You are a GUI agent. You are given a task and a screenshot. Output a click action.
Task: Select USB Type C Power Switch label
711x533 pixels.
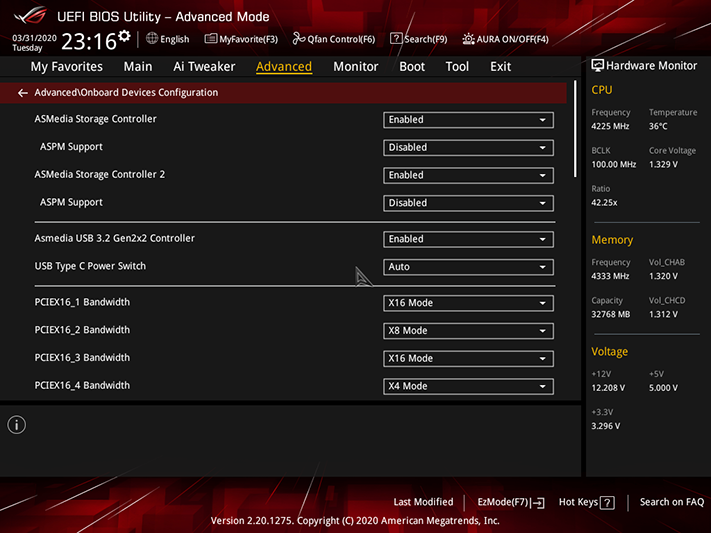click(90, 266)
